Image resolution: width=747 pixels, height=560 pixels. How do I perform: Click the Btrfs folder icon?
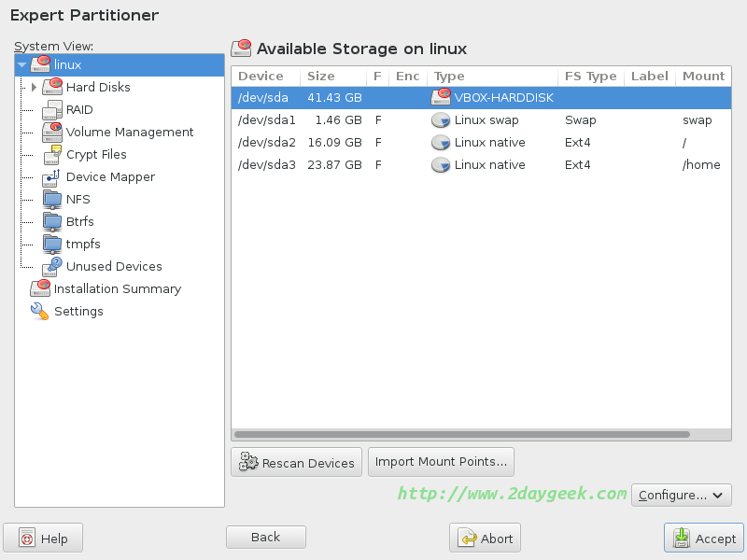[x=52, y=222]
